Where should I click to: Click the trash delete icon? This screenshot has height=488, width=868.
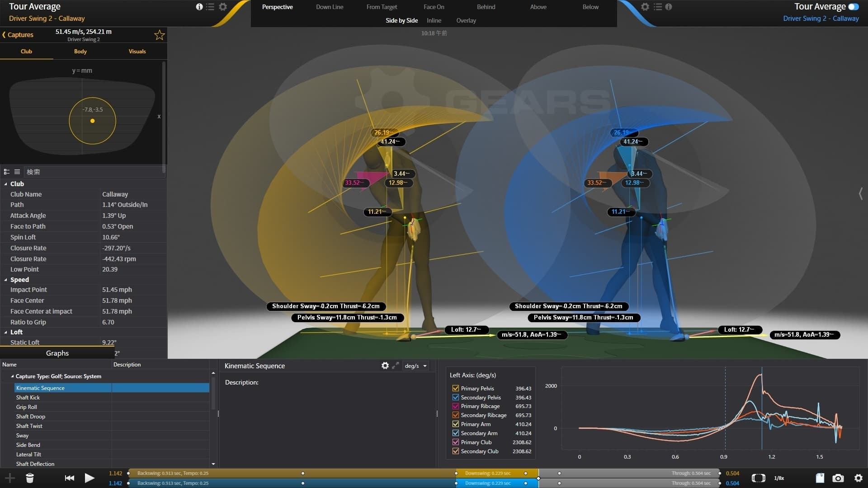[30, 478]
